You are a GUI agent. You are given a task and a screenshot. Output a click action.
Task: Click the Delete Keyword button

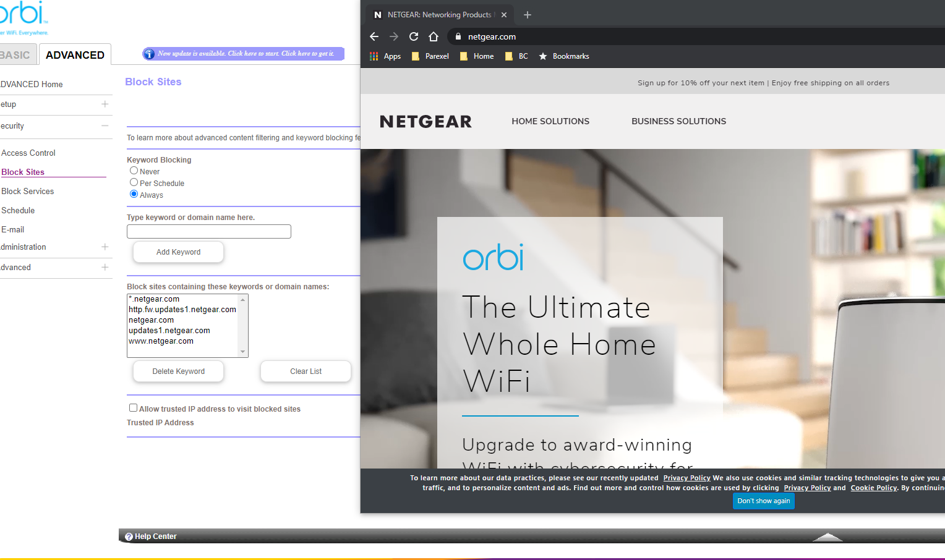coord(178,371)
